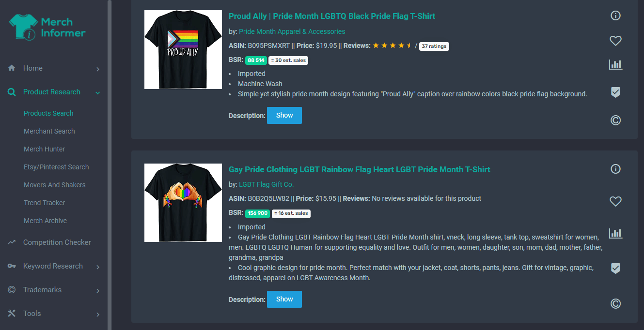Screen dimensions: 644x330
Task: Click the Merch Informer logo
Action: pos(47,27)
